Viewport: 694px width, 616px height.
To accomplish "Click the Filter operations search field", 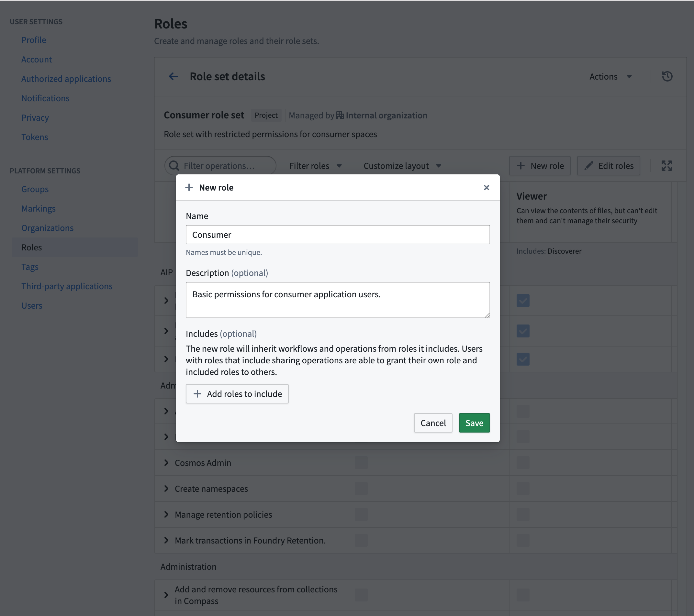I will point(220,166).
